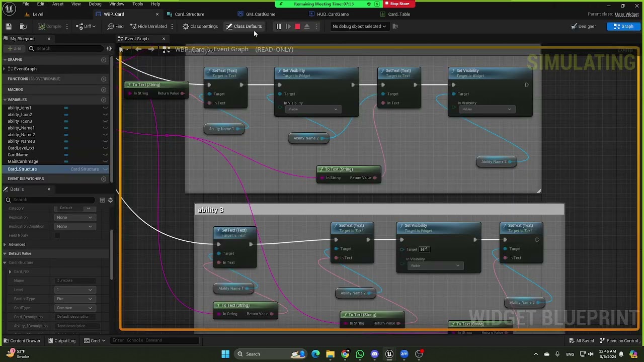
Task: Advance simulation by a single frame
Action: coord(288,26)
